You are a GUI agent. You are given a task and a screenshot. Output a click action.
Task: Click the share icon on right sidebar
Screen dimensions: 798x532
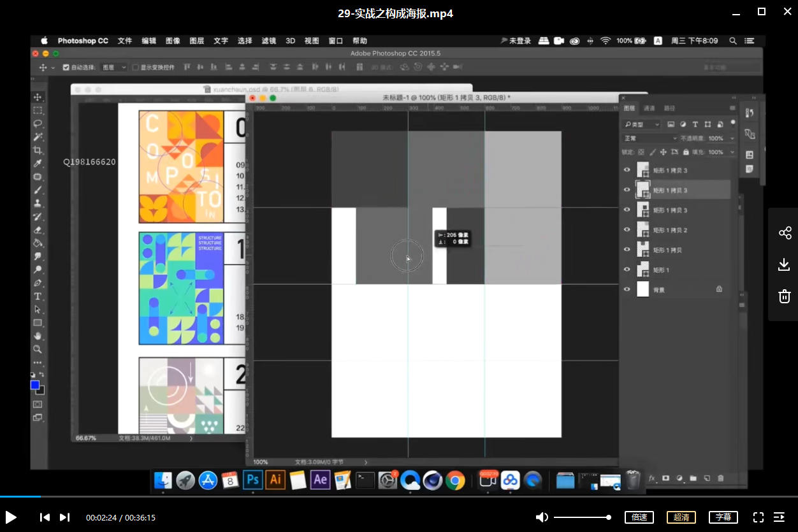tap(785, 233)
